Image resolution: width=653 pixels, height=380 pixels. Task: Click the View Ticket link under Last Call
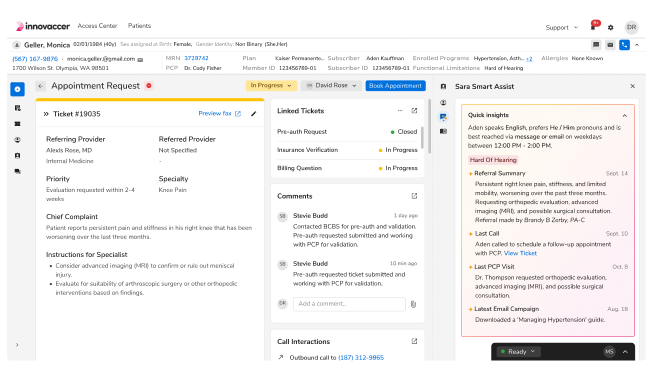[x=520, y=253]
